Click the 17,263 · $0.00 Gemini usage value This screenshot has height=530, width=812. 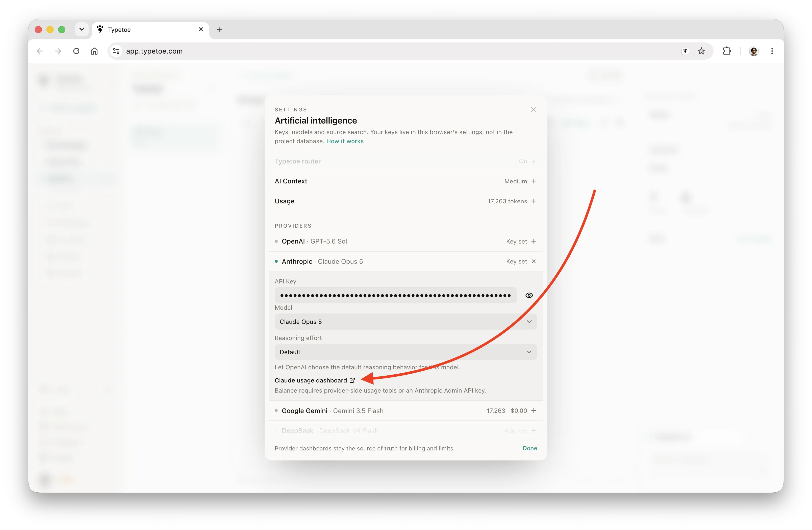click(507, 411)
